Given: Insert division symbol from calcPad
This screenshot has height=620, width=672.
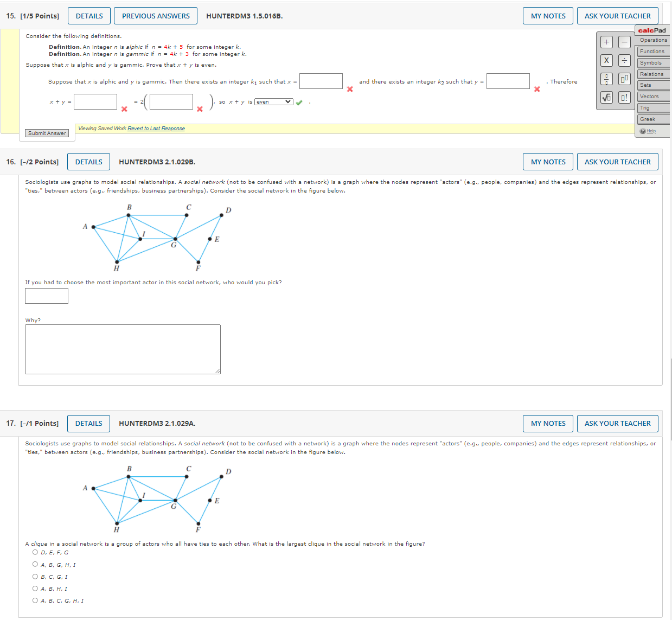Looking at the screenshot, I should [x=624, y=60].
